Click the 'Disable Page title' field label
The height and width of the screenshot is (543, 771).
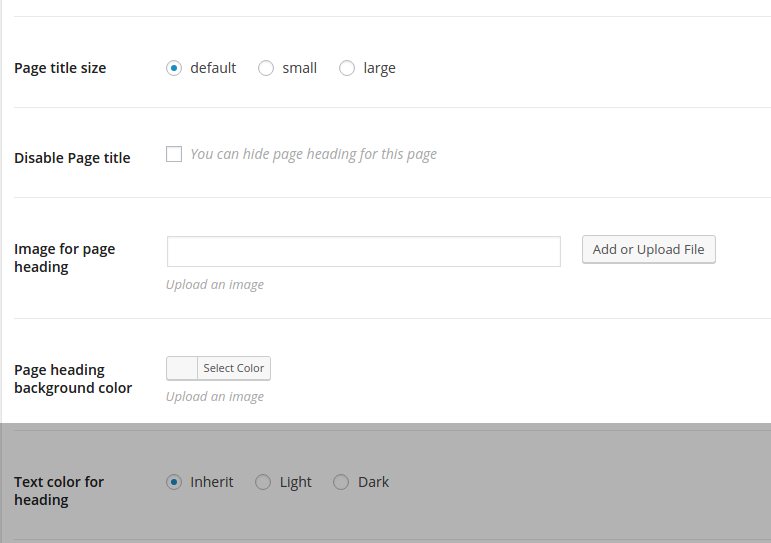pyautogui.click(x=72, y=158)
